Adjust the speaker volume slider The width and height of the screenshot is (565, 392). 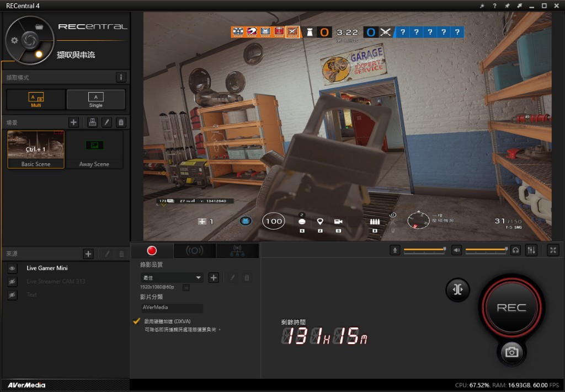[487, 249]
